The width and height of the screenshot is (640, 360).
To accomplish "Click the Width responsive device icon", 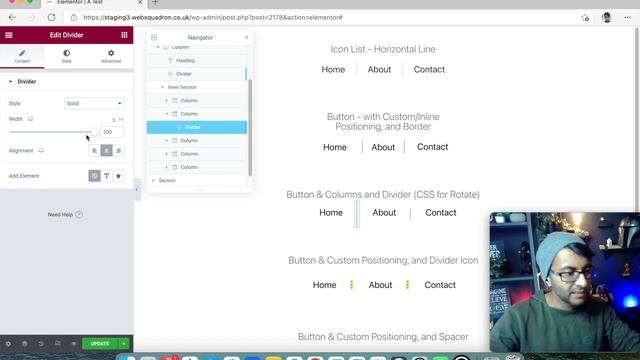I will 31,119.
